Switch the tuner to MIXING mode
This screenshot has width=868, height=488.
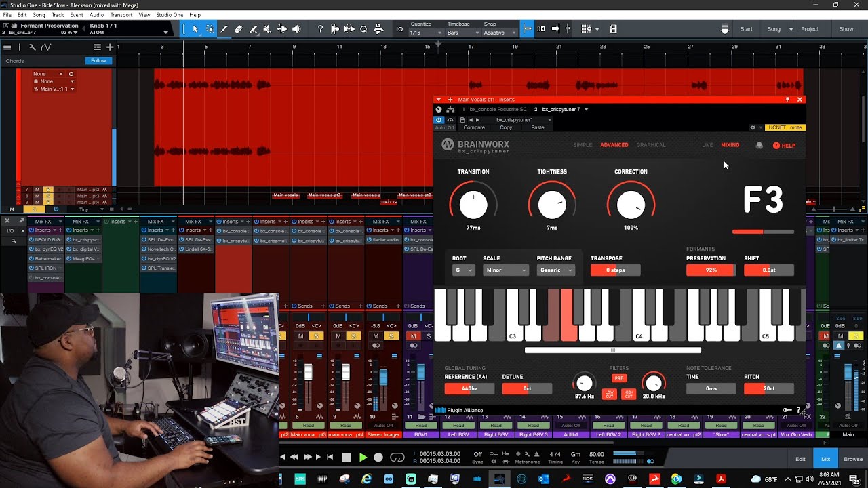click(730, 145)
